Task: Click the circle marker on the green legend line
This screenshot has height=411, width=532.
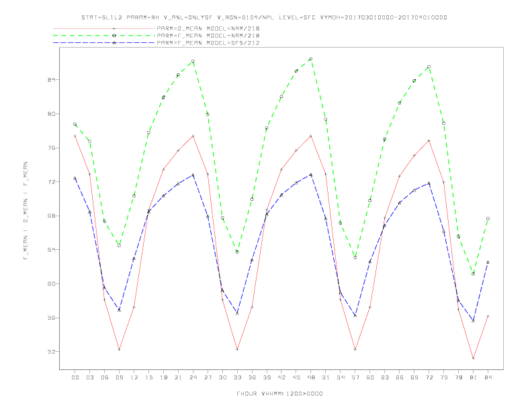Action: click(x=114, y=36)
